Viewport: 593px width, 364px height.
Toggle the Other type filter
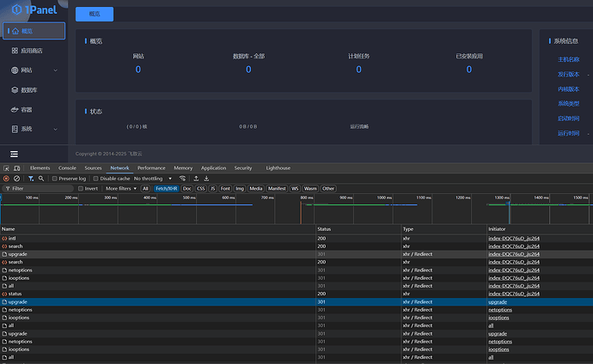(328, 188)
